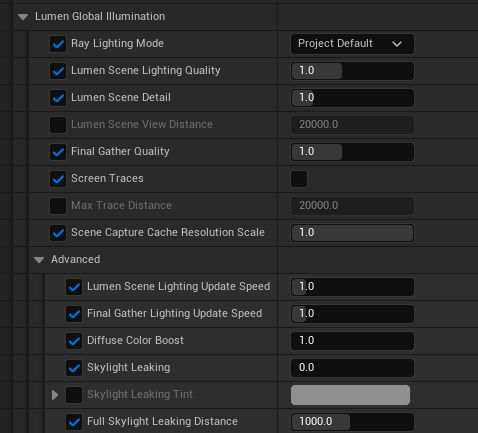The width and height of the screenshot is (478, 433).
Task: Disable the Lumen Scene Detail override checkbox
Action: tap(58, 98)
